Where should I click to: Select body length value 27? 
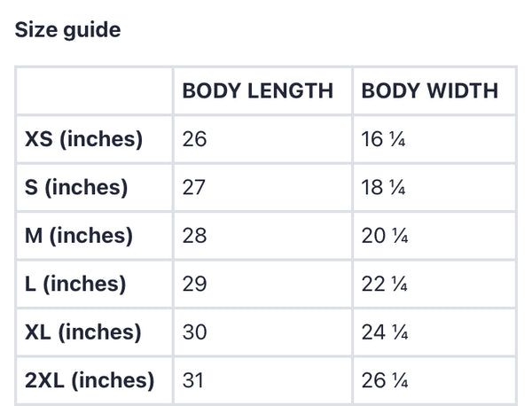click(x=194, y=188)
